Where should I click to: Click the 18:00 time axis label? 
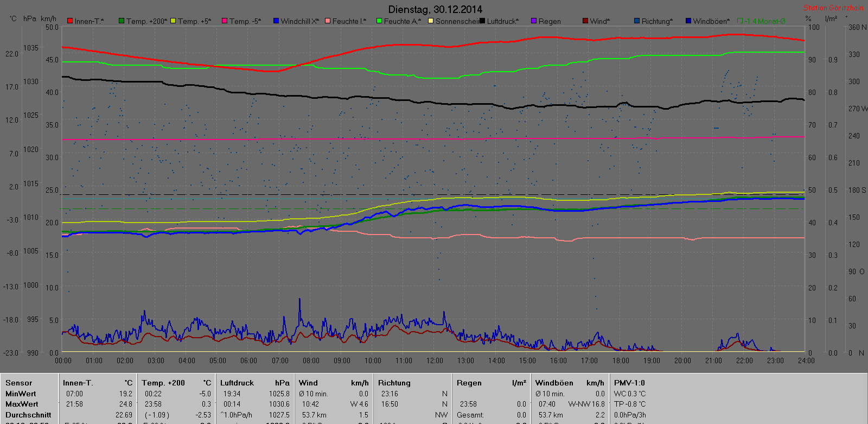click(621, 360)
